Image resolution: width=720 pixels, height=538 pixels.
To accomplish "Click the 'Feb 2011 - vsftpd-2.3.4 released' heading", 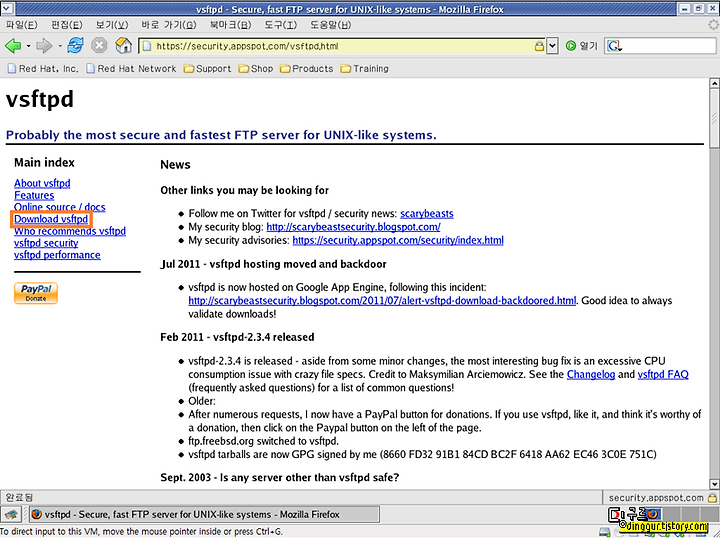I will [237, 337].
